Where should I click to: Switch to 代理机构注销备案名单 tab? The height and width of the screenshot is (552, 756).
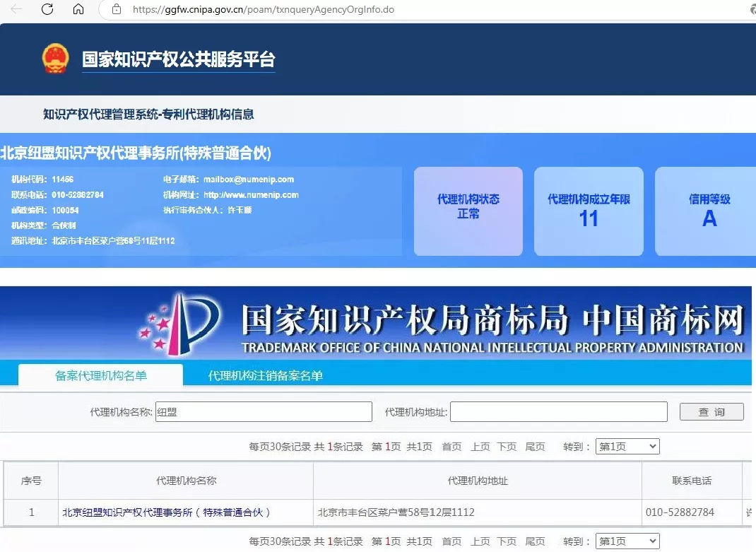[x=265, y=375]
